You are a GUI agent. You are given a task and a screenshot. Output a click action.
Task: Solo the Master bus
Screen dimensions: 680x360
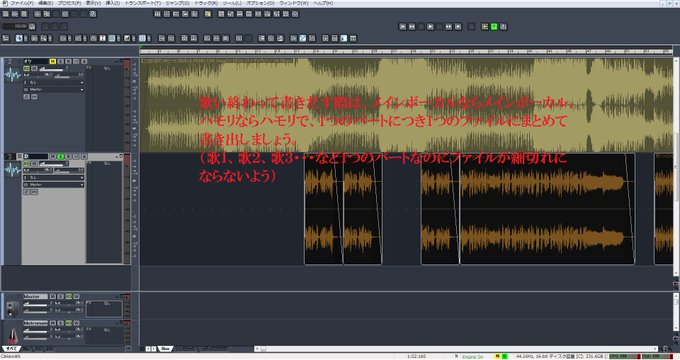coord(61,296)
